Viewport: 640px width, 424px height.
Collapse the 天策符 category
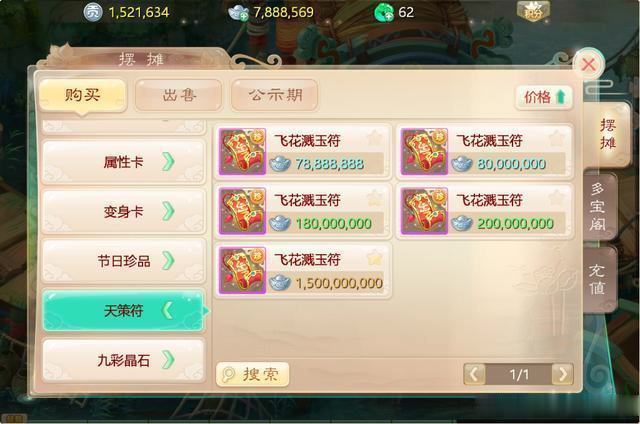point(123,311)
